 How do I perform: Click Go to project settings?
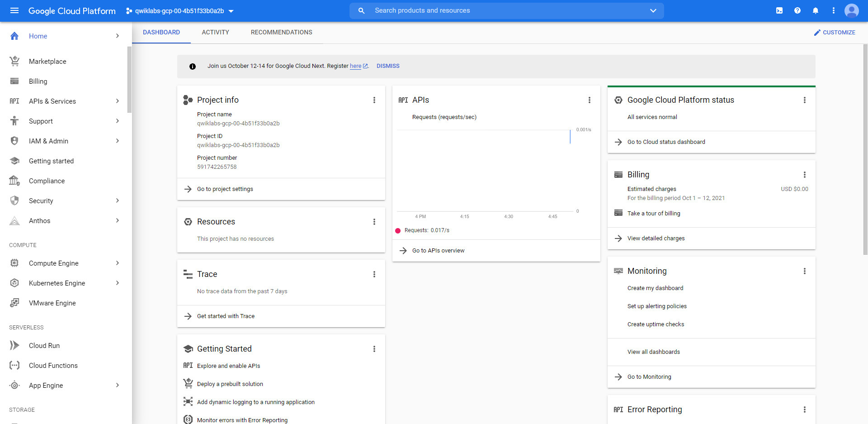225,189
